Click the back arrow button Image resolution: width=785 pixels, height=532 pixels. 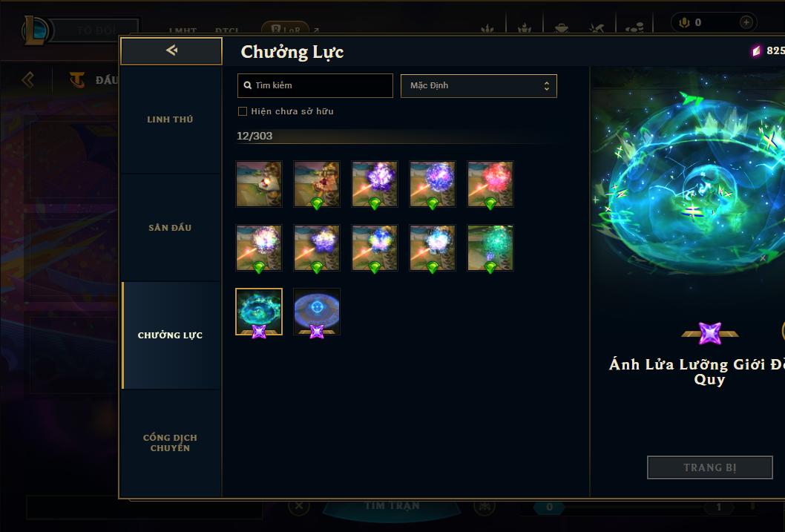coord(171,50)
